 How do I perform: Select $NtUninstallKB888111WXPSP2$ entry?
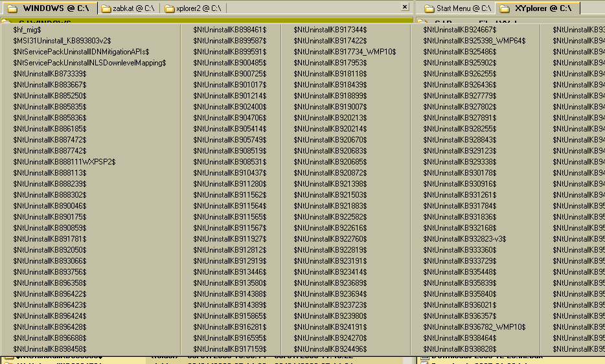click(64, 162)
